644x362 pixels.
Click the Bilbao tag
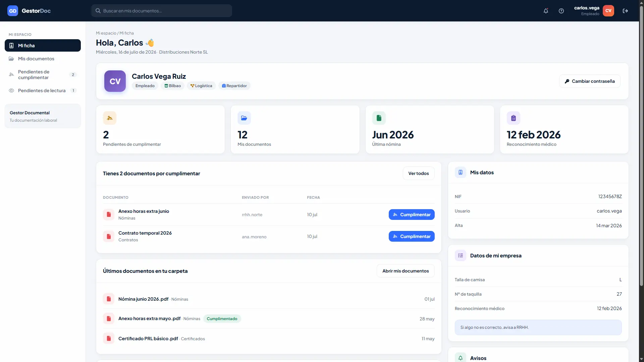tap(172, 86)
